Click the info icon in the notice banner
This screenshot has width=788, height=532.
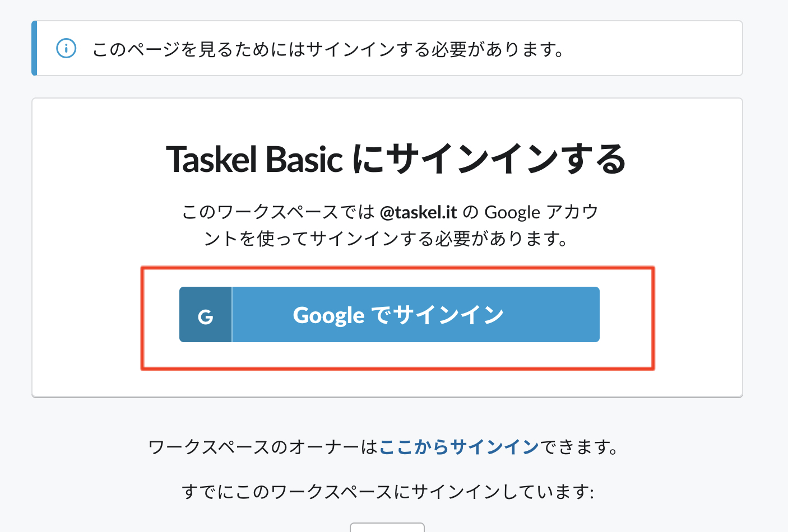pos(66,49)
